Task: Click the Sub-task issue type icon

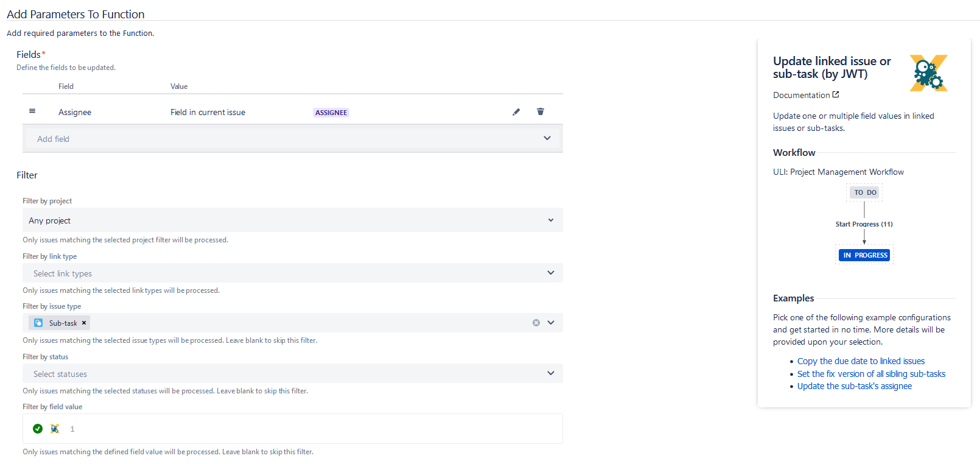Action: 38,323
